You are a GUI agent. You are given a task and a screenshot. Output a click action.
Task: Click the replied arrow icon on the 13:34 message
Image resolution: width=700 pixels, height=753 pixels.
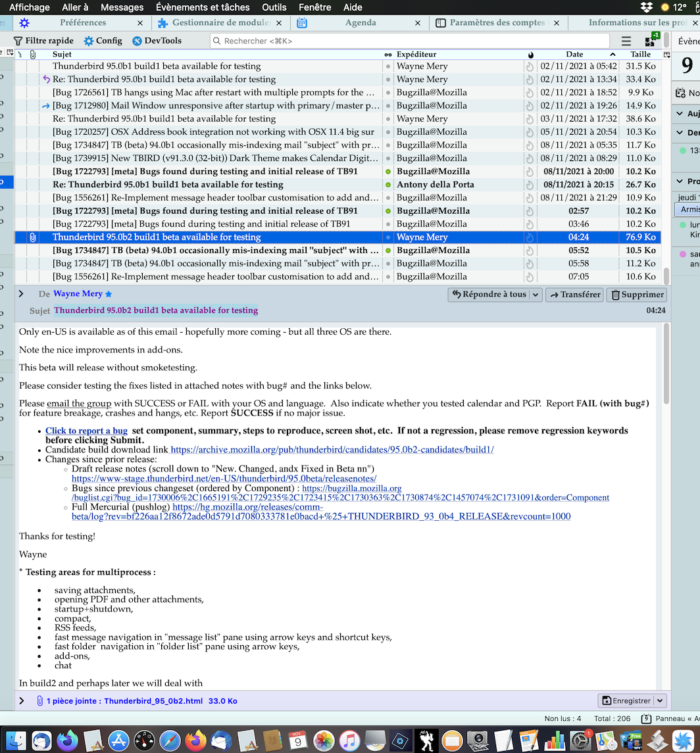[46, 79]
